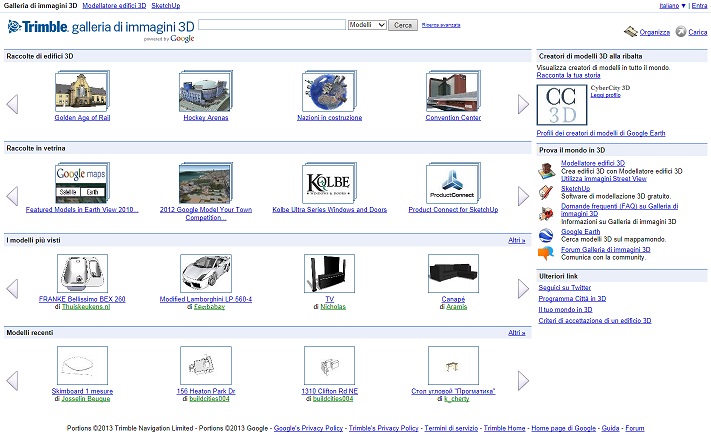Open the CyberCity 3D CC logo
The image size is (711, 438).
562,105
